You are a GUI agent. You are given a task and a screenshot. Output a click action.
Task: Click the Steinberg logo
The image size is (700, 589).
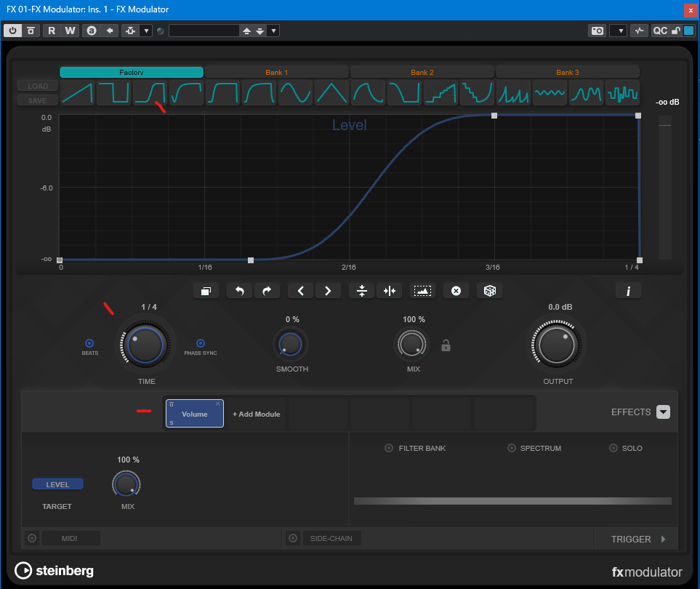point(54,571)
